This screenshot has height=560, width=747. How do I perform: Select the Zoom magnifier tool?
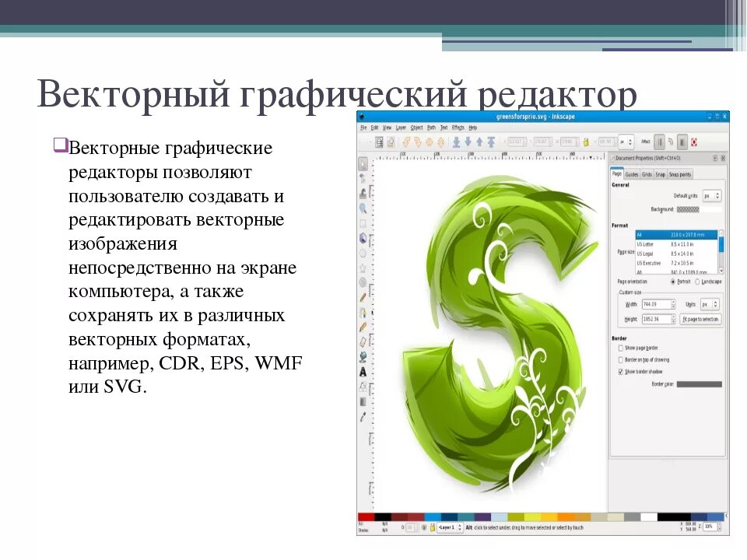coord(363,208)
